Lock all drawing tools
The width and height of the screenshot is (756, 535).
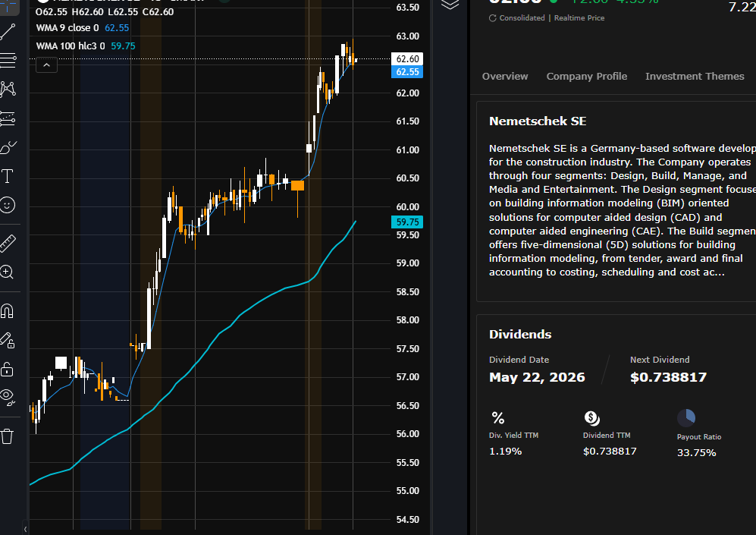[x=8, y=370]
